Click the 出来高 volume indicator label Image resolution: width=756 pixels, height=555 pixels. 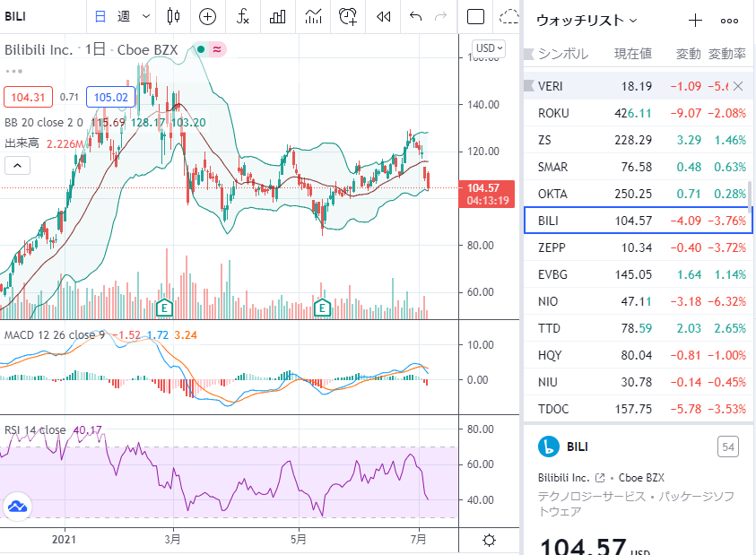pos(22,143)
